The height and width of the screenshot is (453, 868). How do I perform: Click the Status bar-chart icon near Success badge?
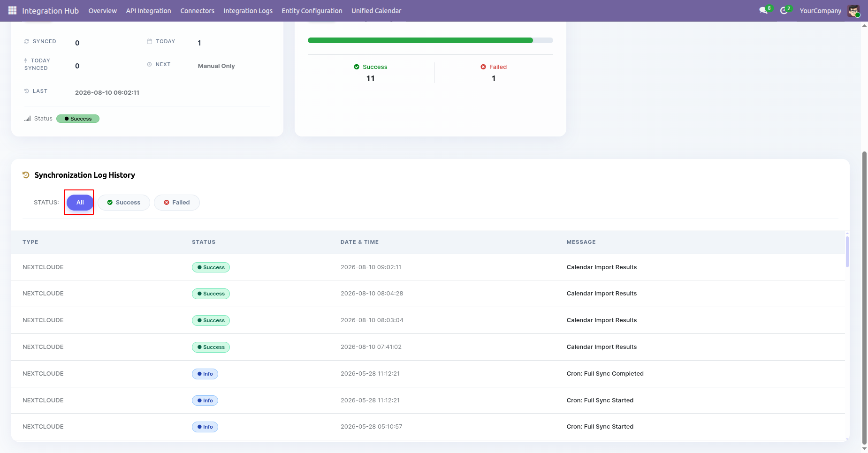pos(28,119)
